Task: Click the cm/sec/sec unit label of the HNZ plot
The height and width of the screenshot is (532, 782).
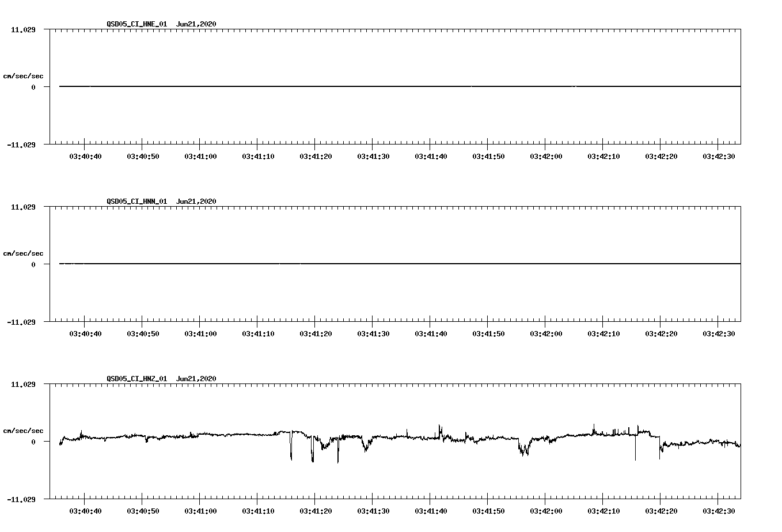Action: [x=24, y=431]
